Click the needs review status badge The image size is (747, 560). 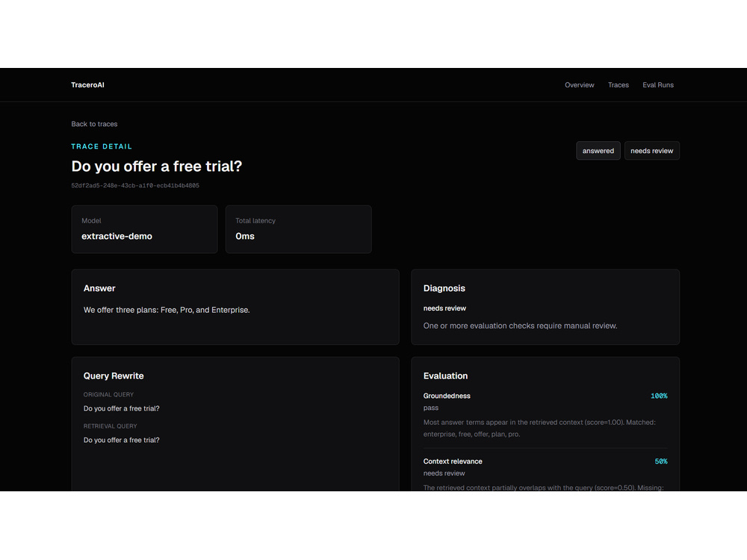coord(651,151)
